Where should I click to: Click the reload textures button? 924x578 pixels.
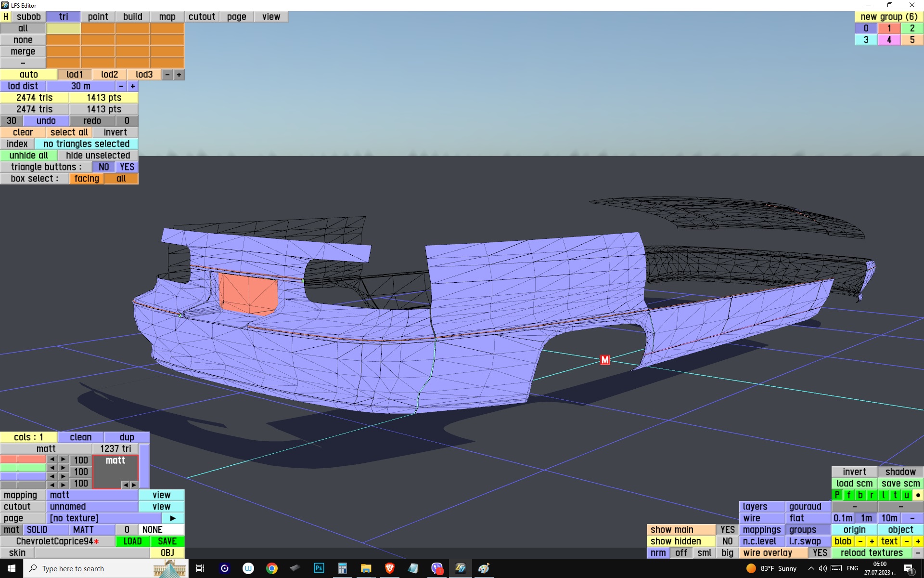(x=872, y=553)
